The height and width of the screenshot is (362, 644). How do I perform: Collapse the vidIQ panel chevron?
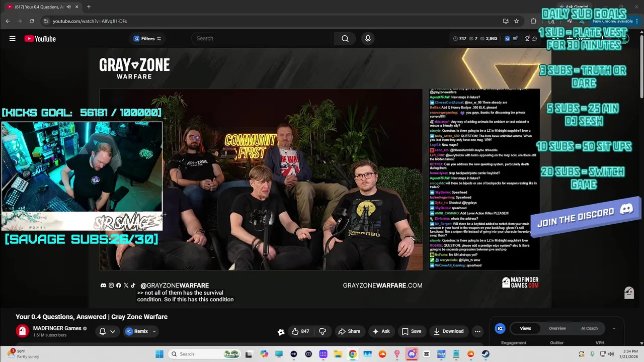(614, 328)
